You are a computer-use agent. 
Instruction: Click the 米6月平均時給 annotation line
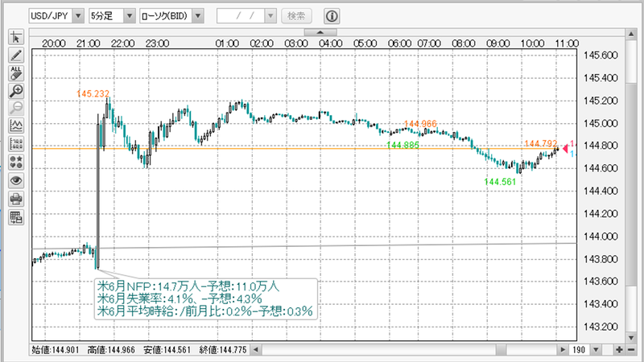(x=205, y=311)
